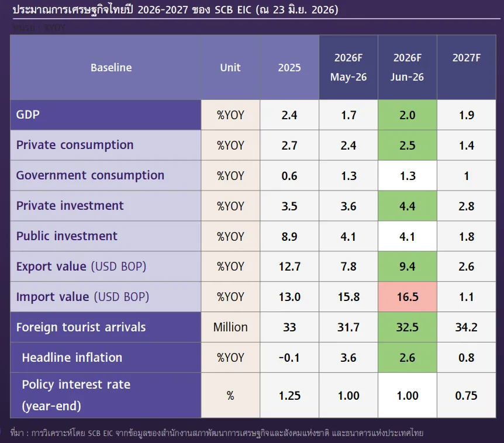Click the Headline inflation row label
Screen dimensions: 504x443
point(72,358)
